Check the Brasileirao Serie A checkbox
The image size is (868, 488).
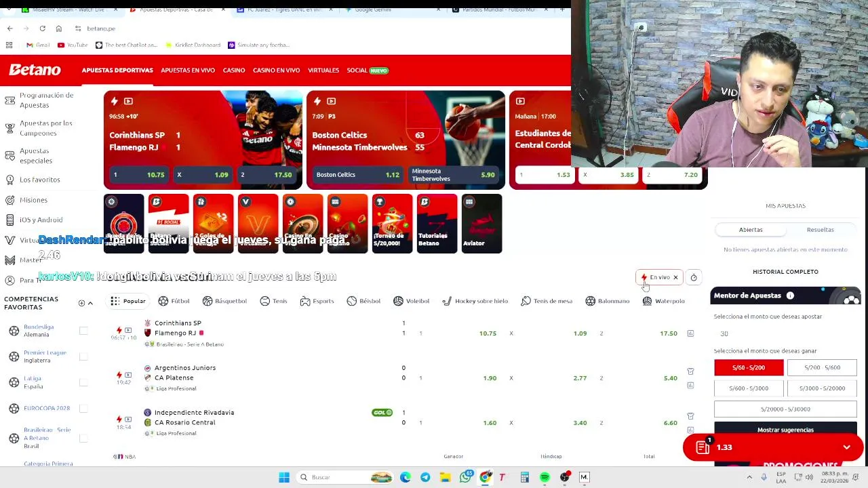pyautogui.click(x=83, y=438)
